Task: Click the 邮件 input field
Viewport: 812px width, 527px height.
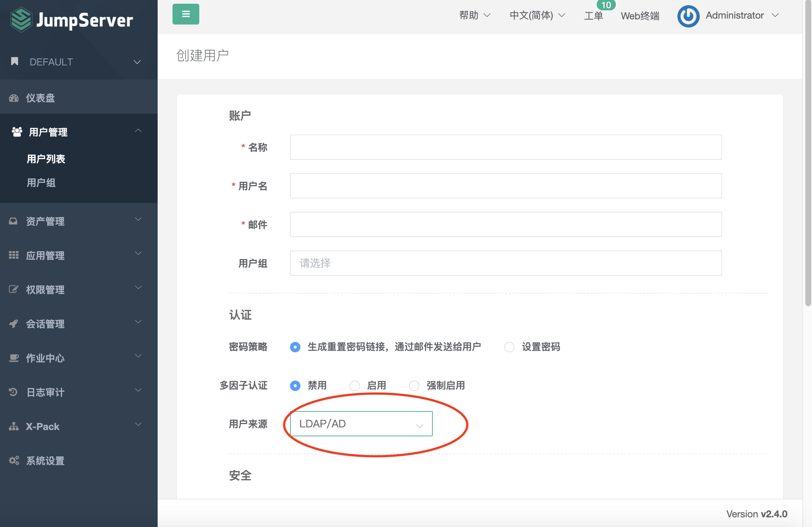Action: pyautogui.click(x=506, y=224)
